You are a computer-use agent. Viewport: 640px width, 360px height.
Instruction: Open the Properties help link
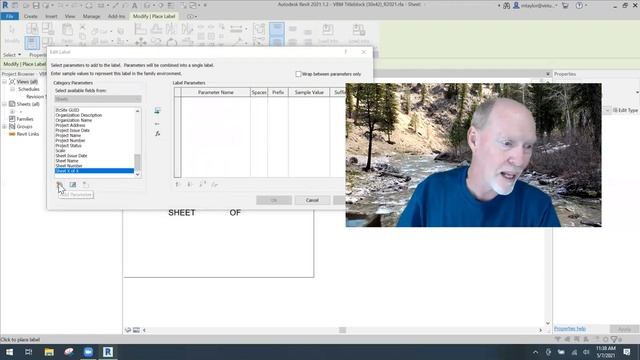coord(570,329)
